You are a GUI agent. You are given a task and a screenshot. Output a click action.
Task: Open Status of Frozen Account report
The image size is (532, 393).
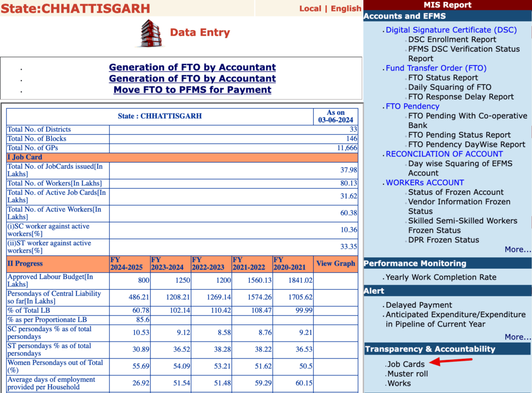pyautogui.click(x=456, y=192)
